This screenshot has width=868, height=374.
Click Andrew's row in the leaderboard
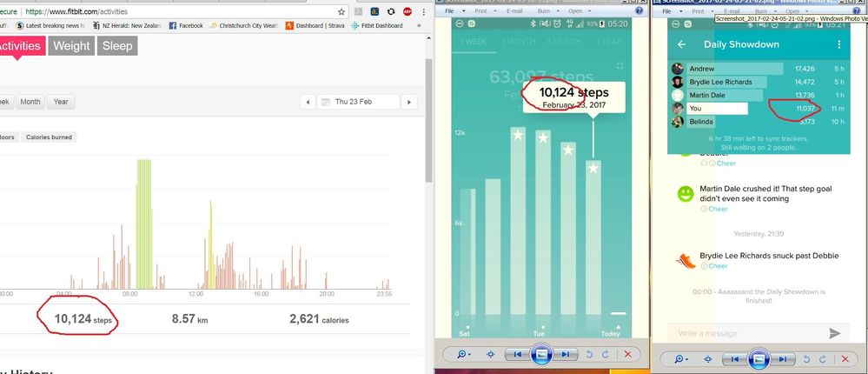click(759, 69)
